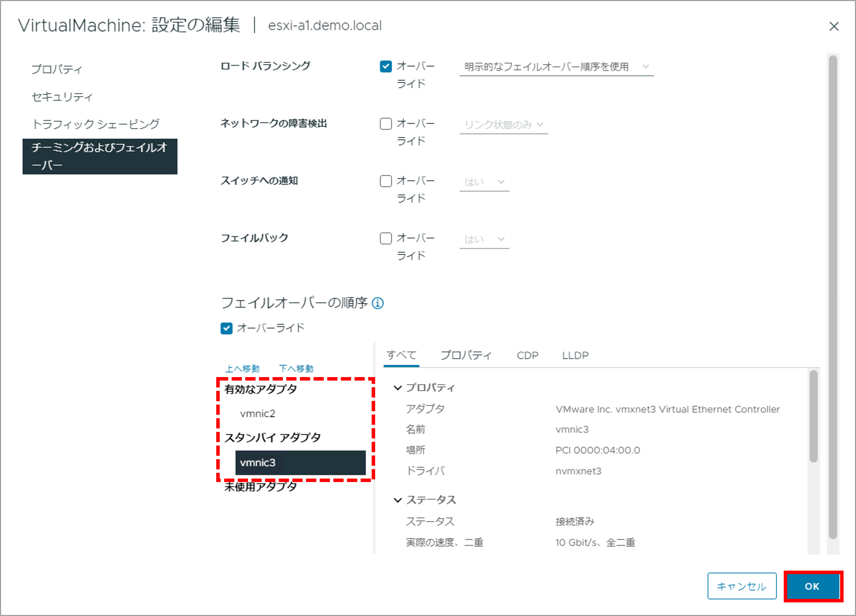Viewport: 856px width, 616px height.
Task: Click the failover order info icon
Action: tap(377, 303)
